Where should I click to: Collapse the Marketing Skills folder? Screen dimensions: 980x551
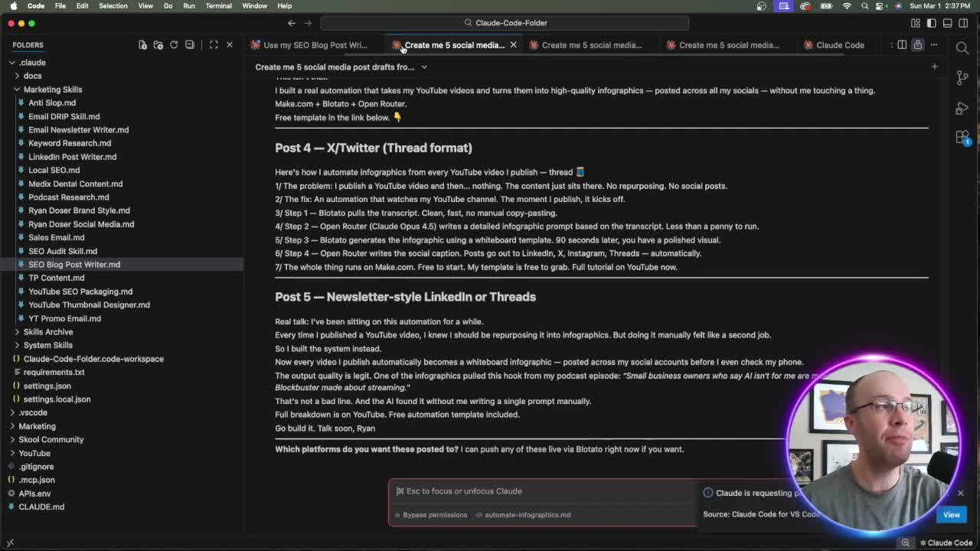tap(52, 90)
